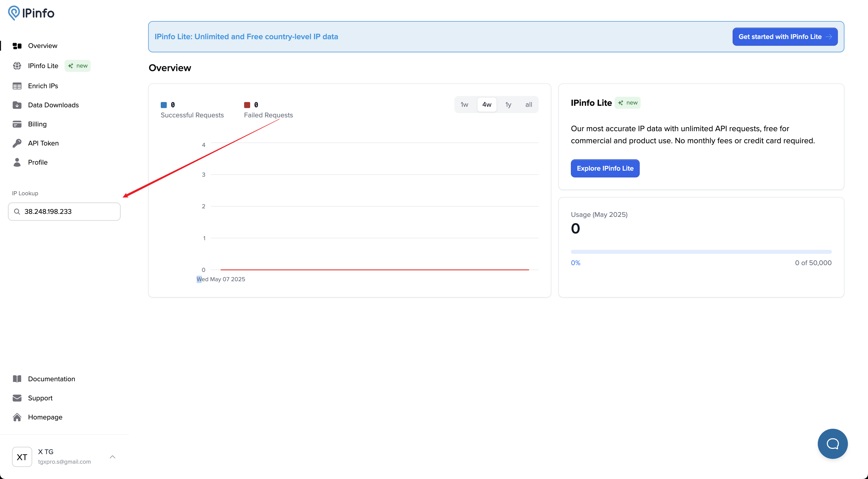868x479 pixels.
Task: Click the Billing card icon
Action: pyautogui.click(x=17, y=124)
